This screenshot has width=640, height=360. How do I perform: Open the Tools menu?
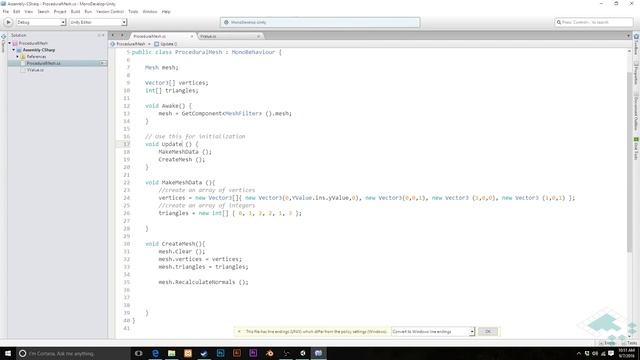tap(133, 12)
